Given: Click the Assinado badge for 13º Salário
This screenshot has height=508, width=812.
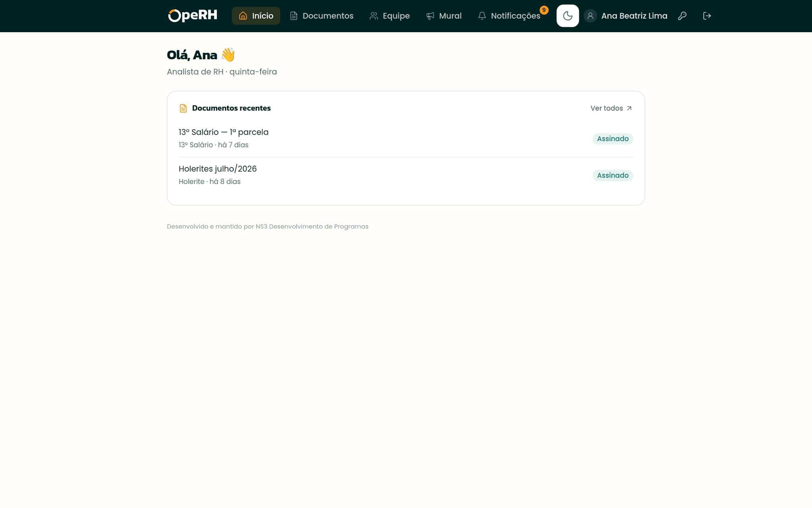Looking at the screenshot, I should click(613, 139).
